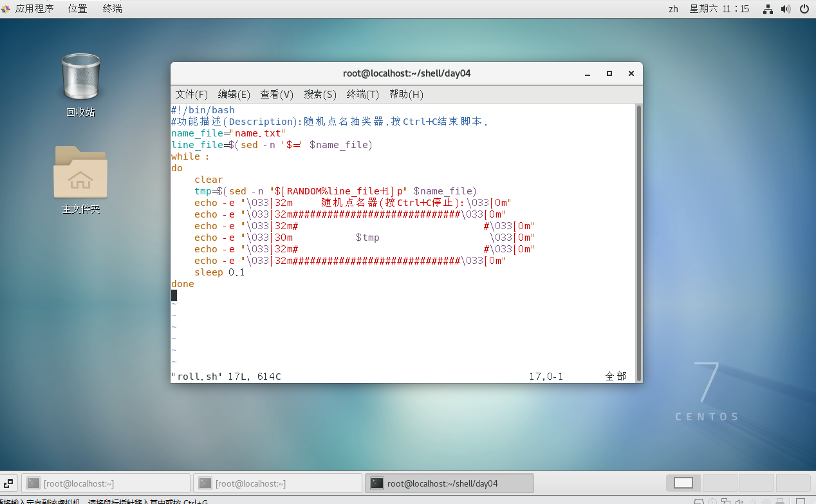The width and height of the screenshot is (816, 504).
Task: Open the 终端(T) menu
Action: click(363, 95)
